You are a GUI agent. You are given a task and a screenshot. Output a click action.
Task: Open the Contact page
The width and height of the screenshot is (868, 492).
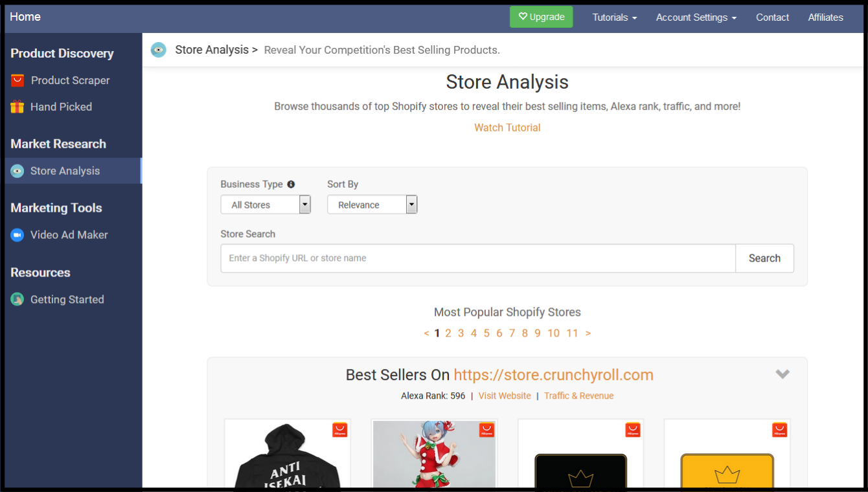point(772,17)
